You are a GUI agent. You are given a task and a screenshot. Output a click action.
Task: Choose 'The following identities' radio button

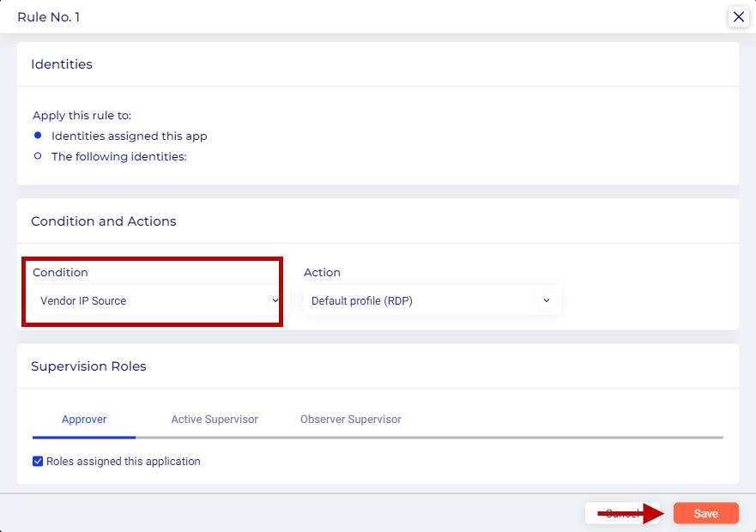(38, 156)
